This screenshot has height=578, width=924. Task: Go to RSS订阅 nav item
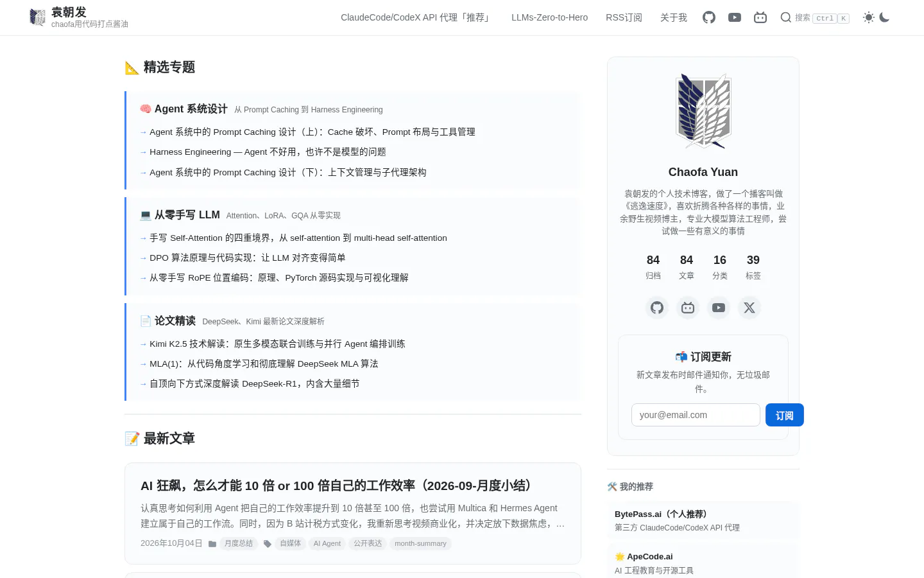coord(624,17)
